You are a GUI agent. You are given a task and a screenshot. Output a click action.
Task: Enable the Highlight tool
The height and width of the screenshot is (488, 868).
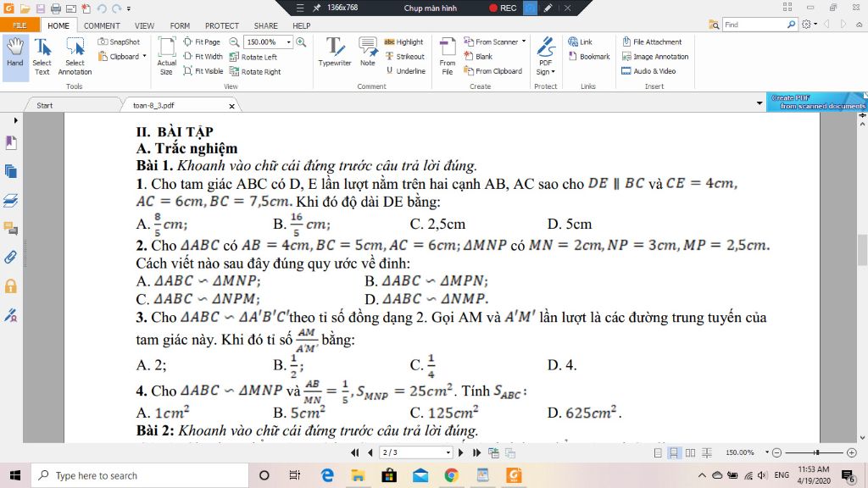point(403,42)
